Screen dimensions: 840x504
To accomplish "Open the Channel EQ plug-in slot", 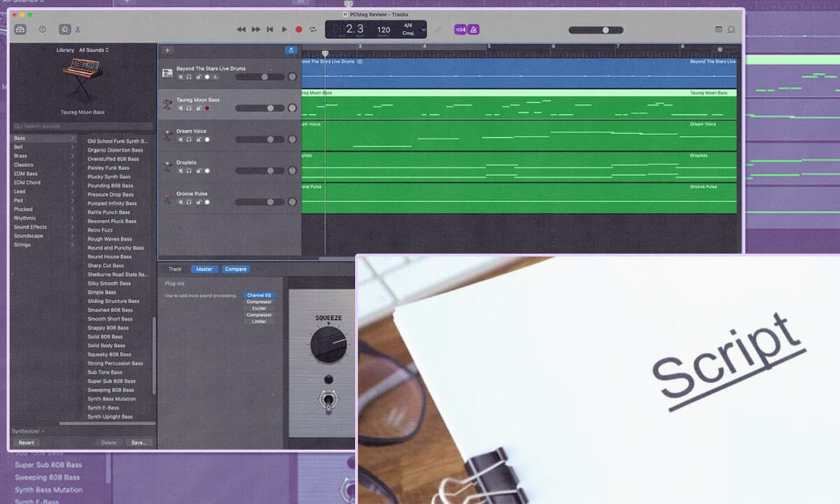I will 259,295.
